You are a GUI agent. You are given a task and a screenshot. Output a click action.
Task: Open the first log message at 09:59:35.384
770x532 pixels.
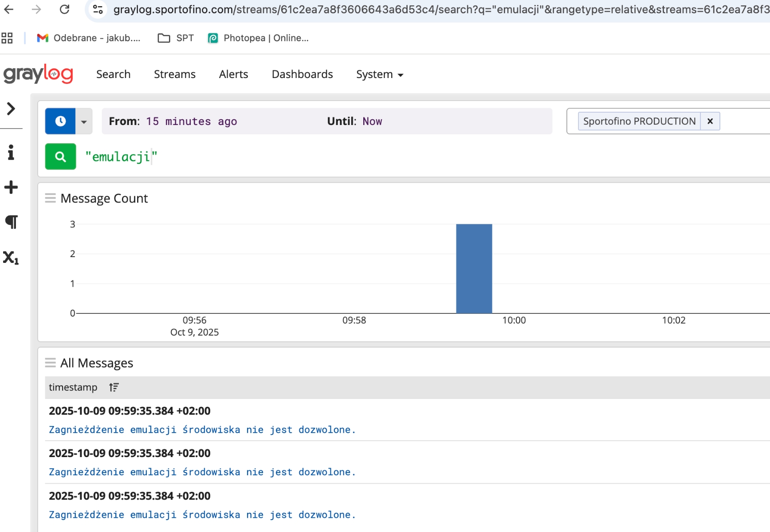[202, 430]
